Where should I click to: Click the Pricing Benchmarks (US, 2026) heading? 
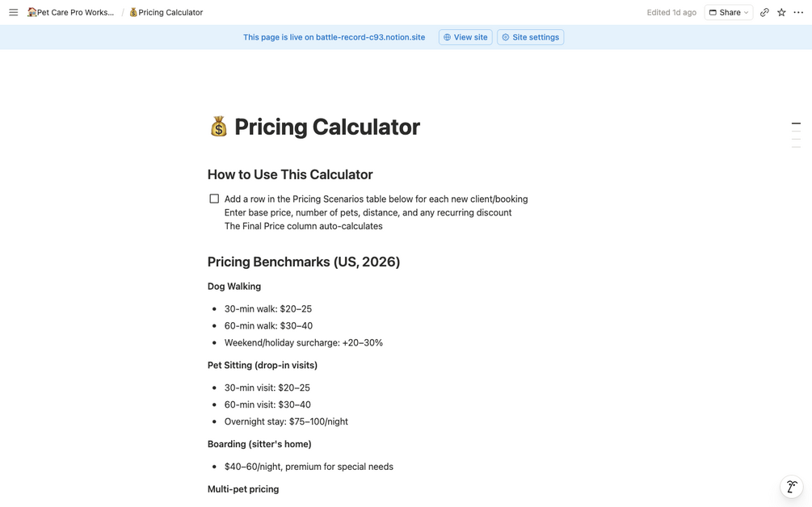pyautogui.click(x=304, y=262)
